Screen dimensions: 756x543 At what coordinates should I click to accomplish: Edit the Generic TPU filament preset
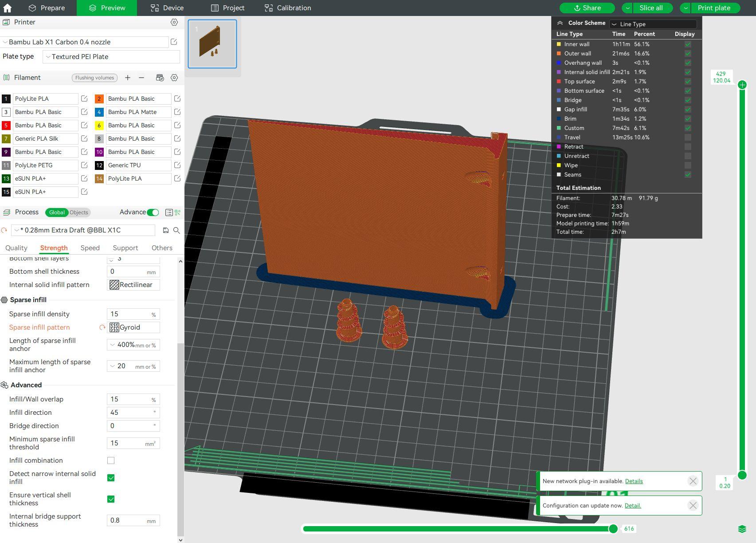pos(176,165)
